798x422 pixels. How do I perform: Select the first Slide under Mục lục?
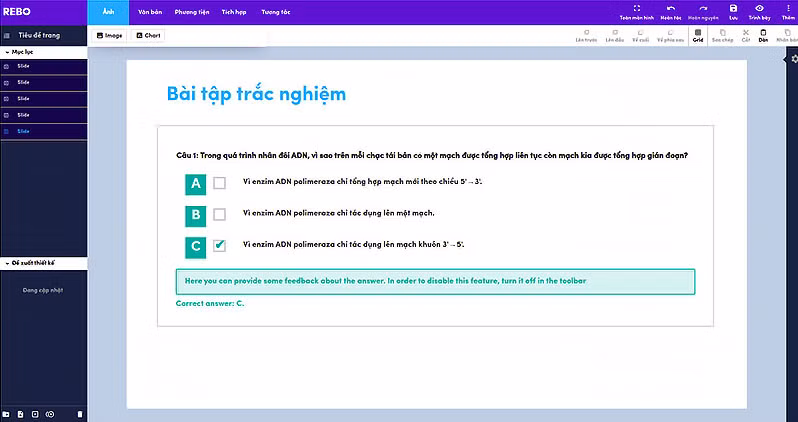coord(44,66)
